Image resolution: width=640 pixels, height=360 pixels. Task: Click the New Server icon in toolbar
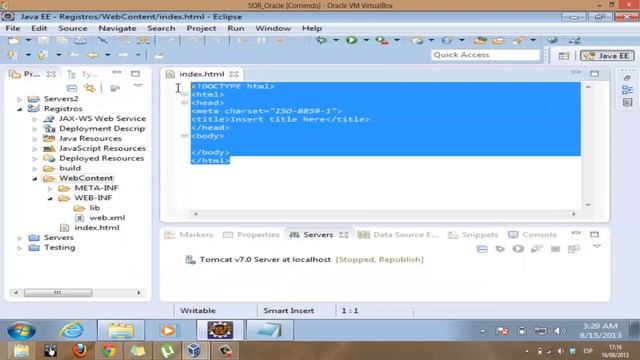tap(417, 40)
